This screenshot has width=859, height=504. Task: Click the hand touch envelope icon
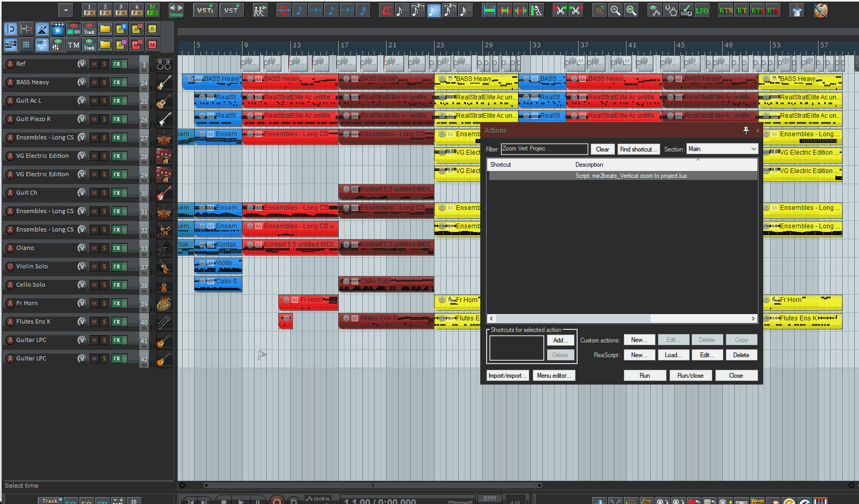click(x=671, y=10)
